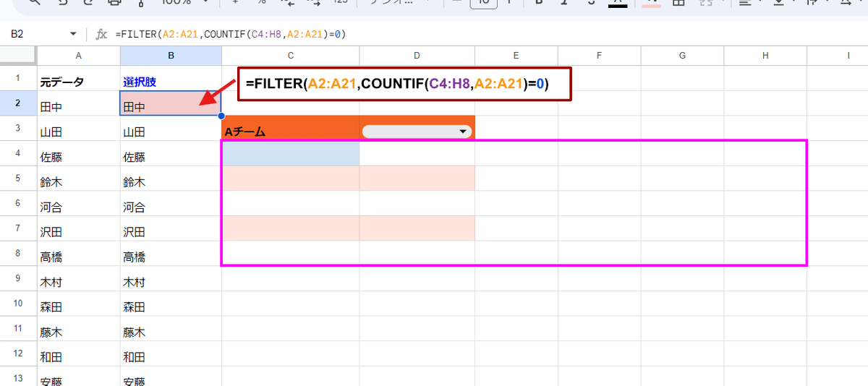Select 田中 in column A
868x386 pixels.
pyautogui.click(x=79, y=103)
